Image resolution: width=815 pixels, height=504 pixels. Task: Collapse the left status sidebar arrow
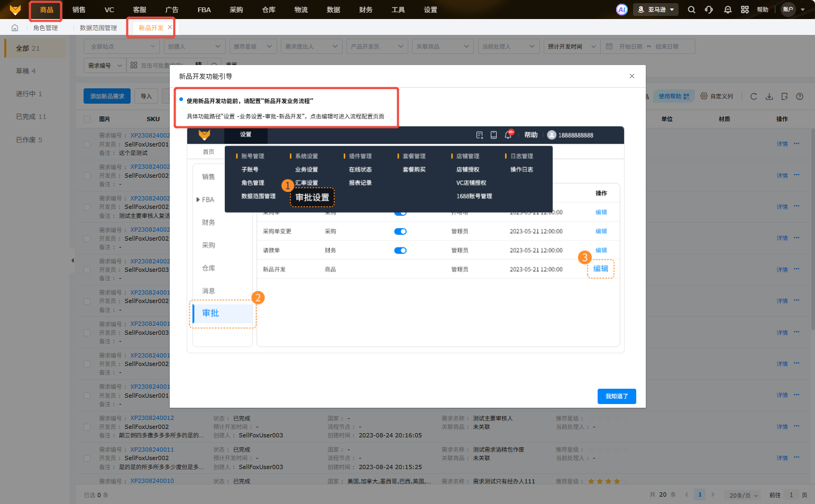[x=72, y=260]
